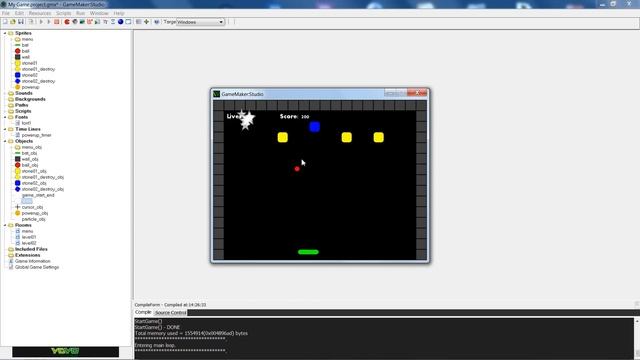640x360 pixels.
Task: Select the stone02 sprite
Action: click(x=30, y=75)
